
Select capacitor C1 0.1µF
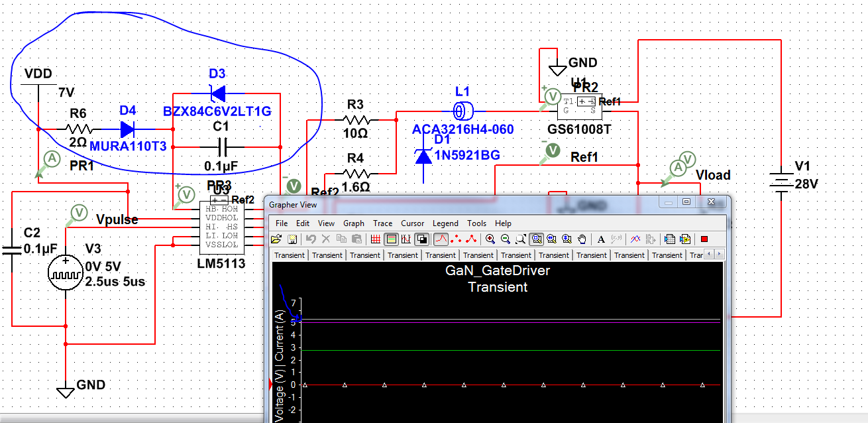(221, 147)
